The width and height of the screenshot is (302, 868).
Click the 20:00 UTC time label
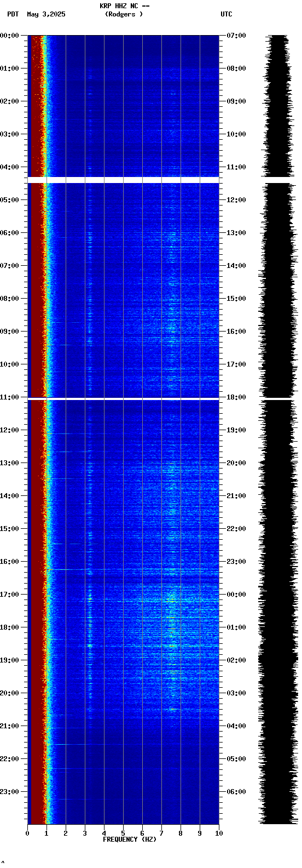[236, 463]
